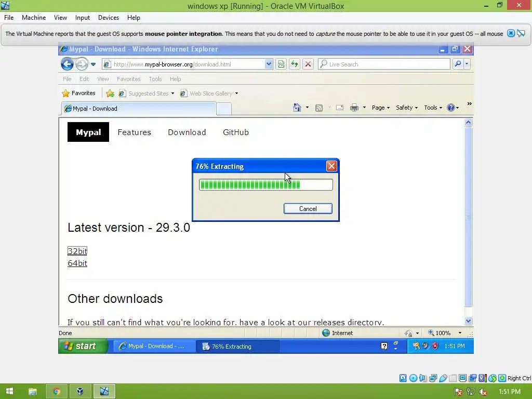Viewport: 532px width, 399px height.
Task: Open the Web Slice Gallery dropdown
Action: [x=236, y=94]
